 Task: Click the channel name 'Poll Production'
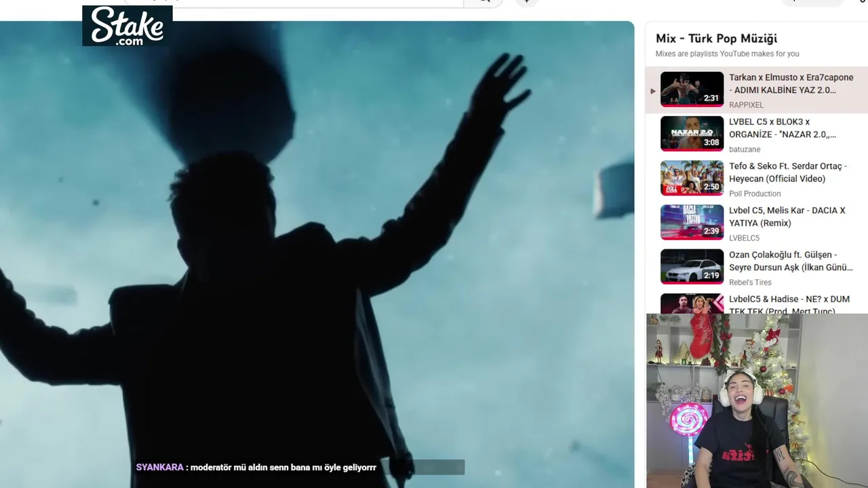755,194
